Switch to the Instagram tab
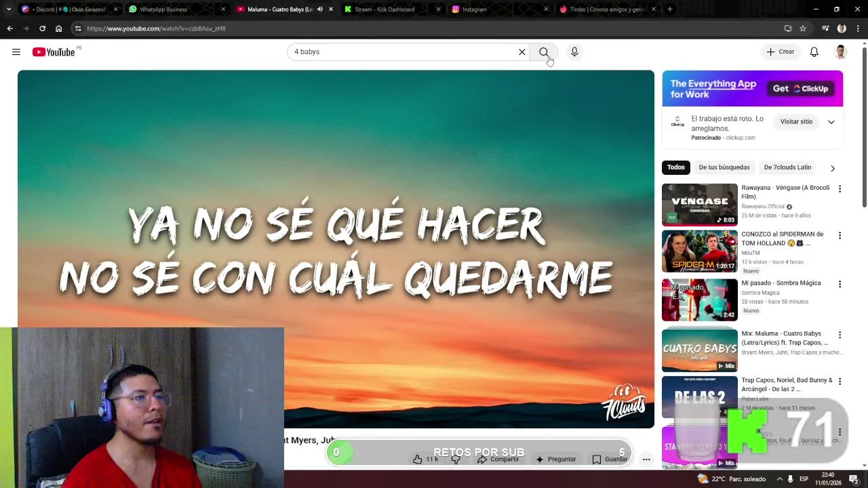The height and width of the screenshot is (488, 868). pyautogui.click(x=499, y=9)
